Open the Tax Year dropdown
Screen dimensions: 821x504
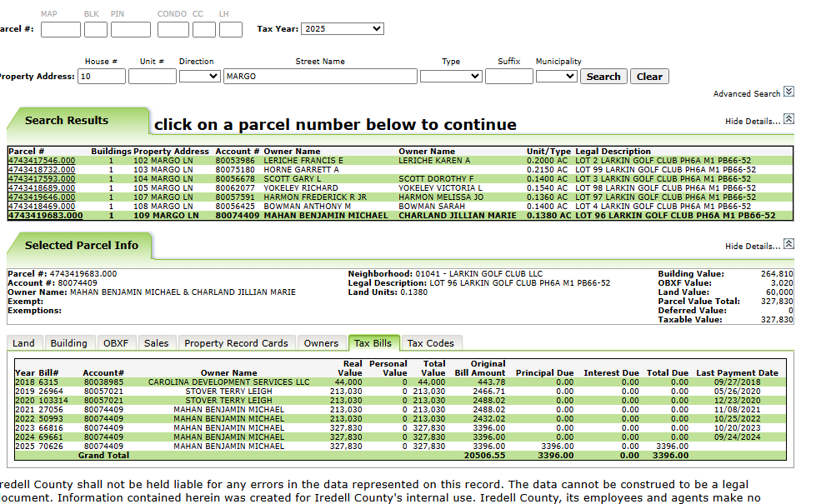pyautogui.click(x=342, y=29)
